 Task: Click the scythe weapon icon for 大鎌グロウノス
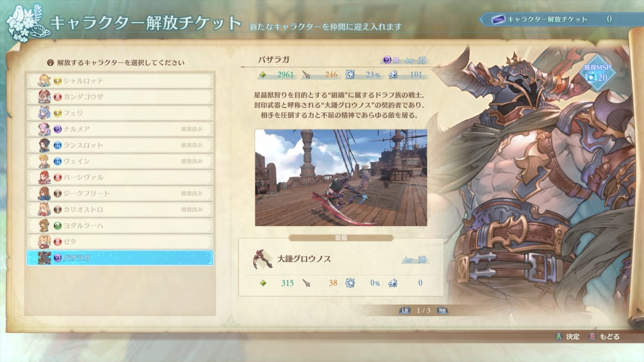click(263, 259)
